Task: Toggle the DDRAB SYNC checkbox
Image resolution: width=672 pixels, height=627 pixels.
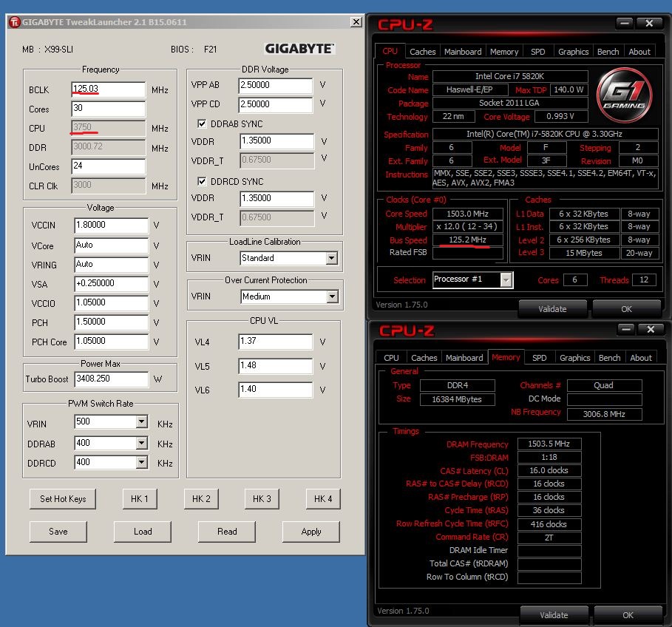Action: coord(201,124)
